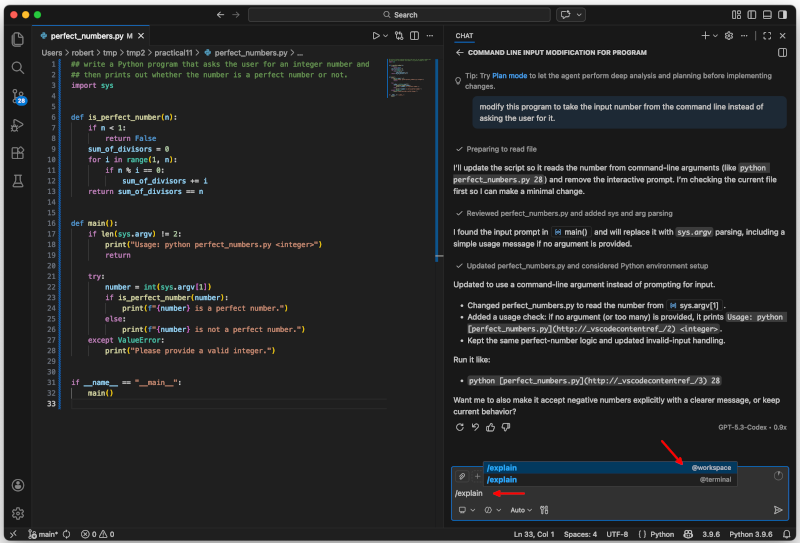This screenshot has height=543, width=800.
Task: Click the thumbs up icon on chat response
Action: click(x=491, y=427)
